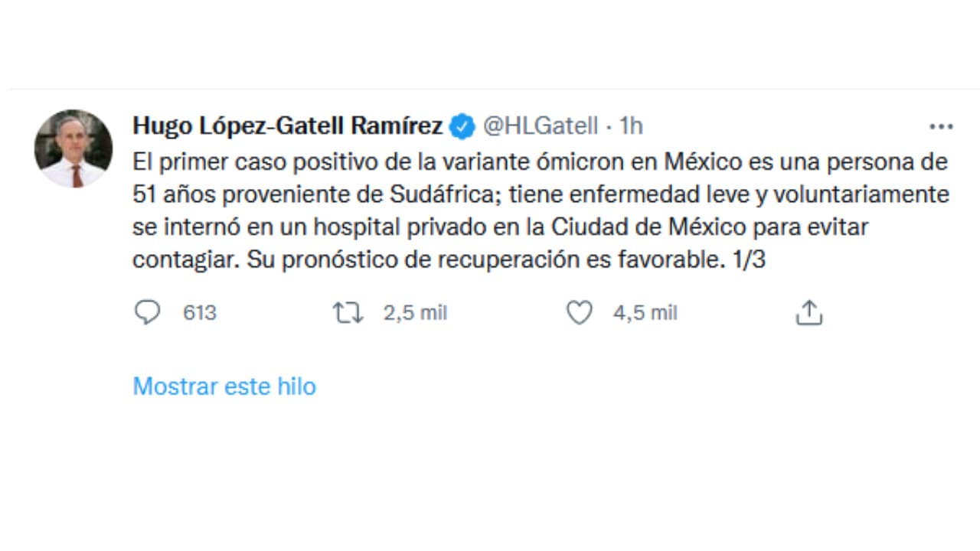Open sharing options from the share arrow
The height and width of the screenshot is (551, 980).
(809, 312)
